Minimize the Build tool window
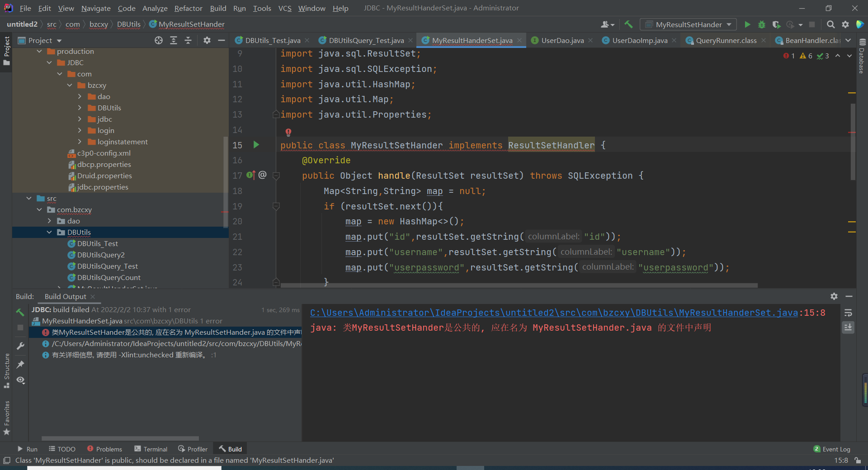868x470 pixels. (x=849, y=296)
